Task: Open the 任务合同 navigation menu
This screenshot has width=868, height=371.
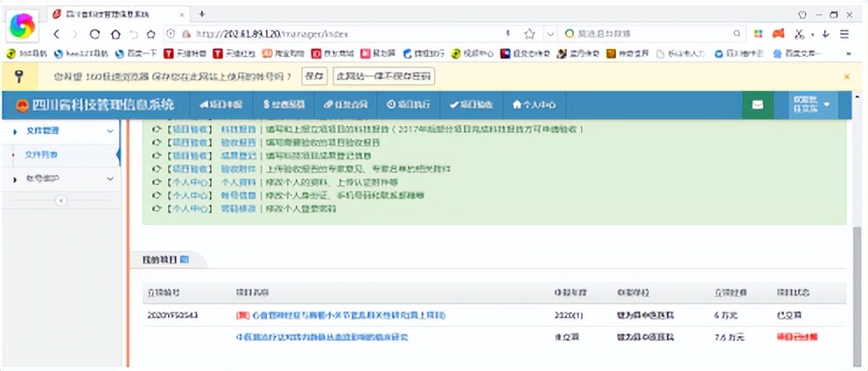Action: click(x=346, y=104)
